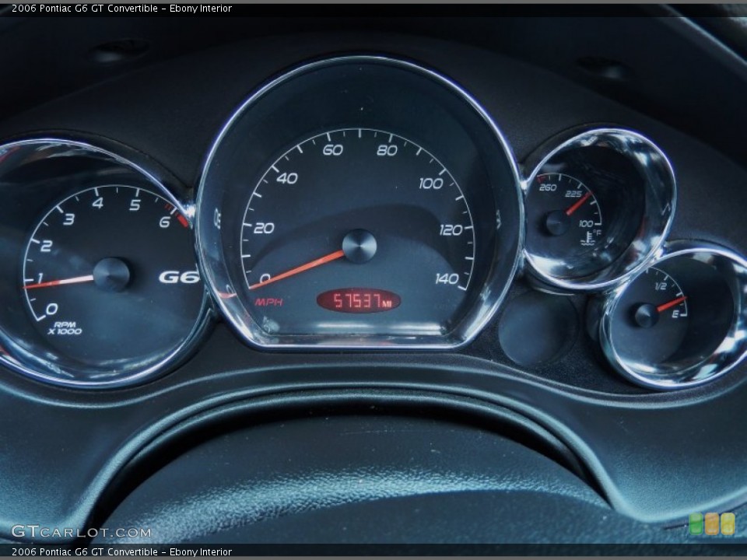
Task: Click the 0 mark on the tachometer
Action: (x=52, y=309)
